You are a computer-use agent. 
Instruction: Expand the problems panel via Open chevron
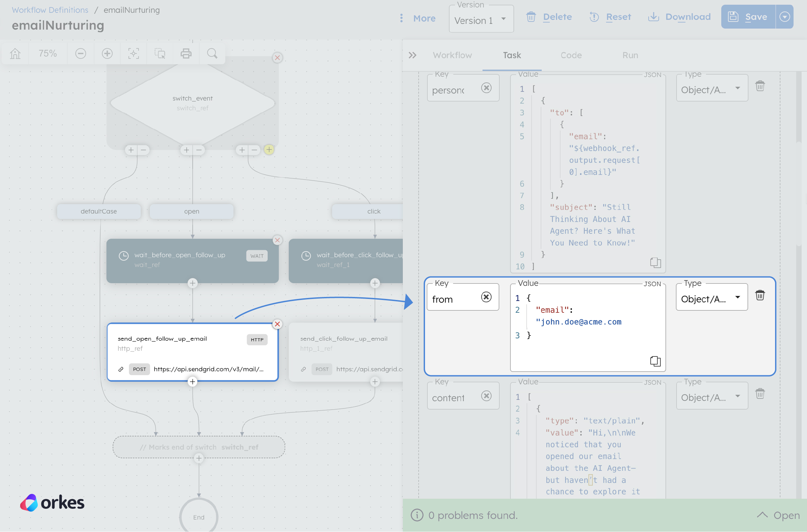pyautogui.click(x=763, y=515)
